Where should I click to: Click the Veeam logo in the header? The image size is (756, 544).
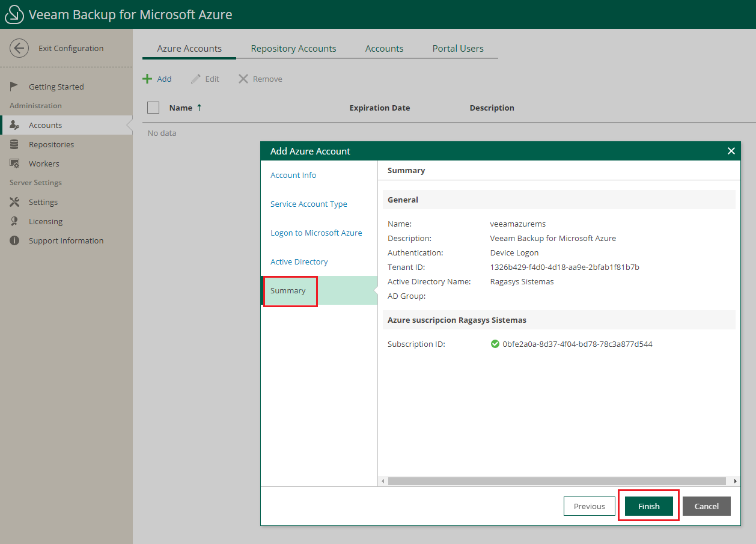pos(14,14)
